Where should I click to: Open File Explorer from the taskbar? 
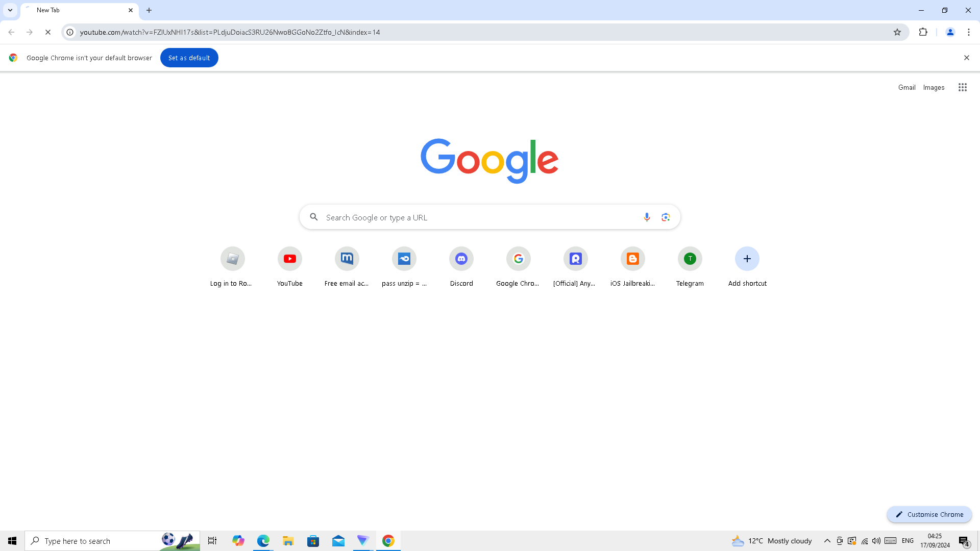click(288, 541)
